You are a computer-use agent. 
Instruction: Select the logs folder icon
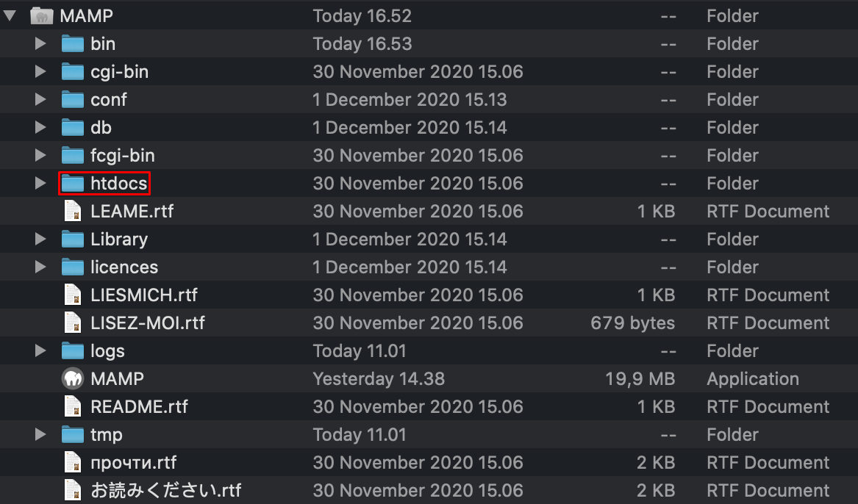click(x=72, y=351)
